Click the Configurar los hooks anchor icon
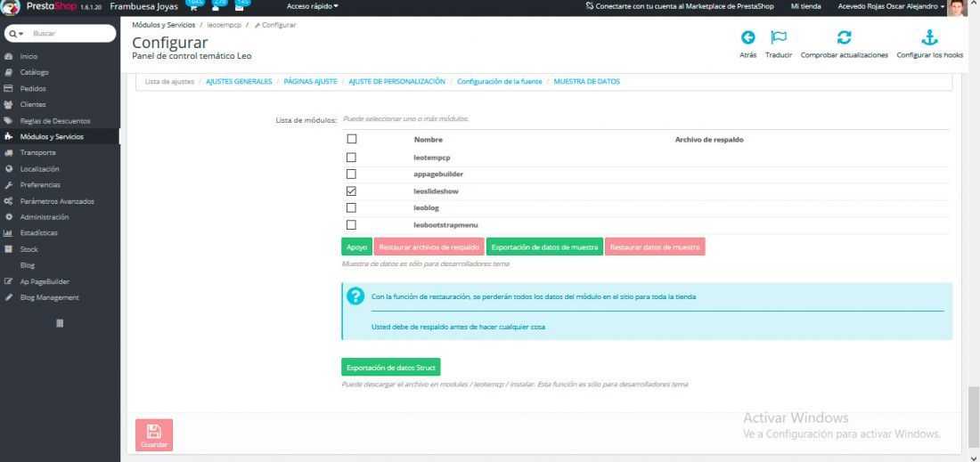This screenshot has width=980, height=462. (x=930, y=37)
